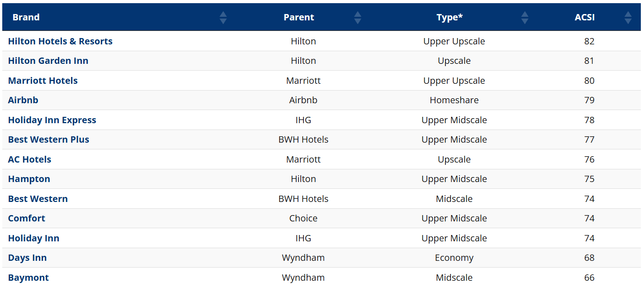This screenshot has width=644, height=288.
Task: Click the Marriott Hotels brand link
Action: click(43, 81)
